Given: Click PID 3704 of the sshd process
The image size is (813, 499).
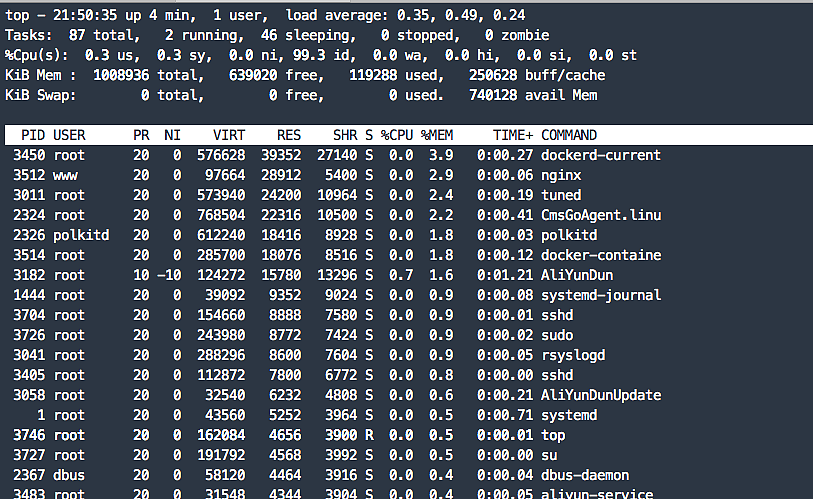Looking at the screenshot, I should [29, 315].
